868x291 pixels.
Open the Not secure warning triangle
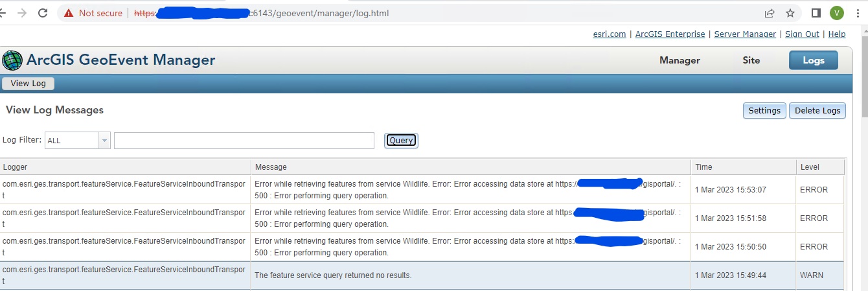coord(69,13)
